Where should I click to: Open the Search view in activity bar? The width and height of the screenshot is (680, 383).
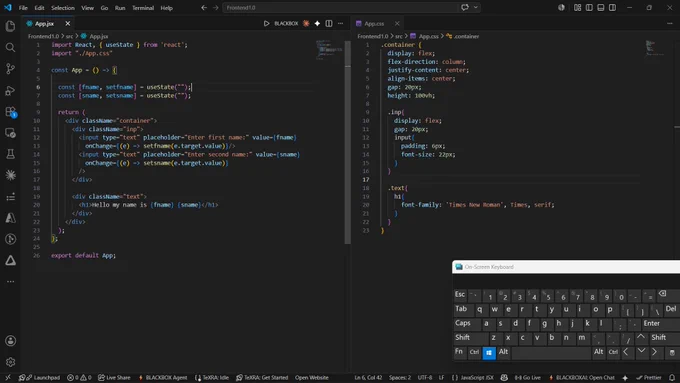10,47
